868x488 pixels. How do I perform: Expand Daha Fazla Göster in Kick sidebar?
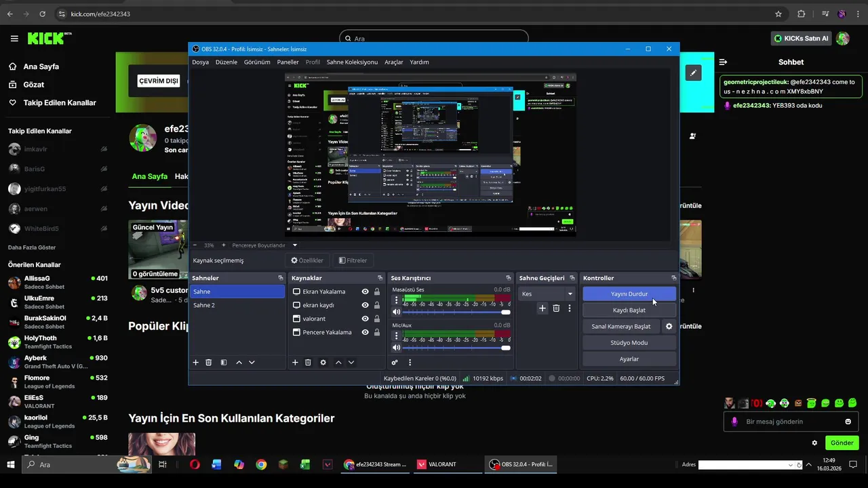[32, 247]
